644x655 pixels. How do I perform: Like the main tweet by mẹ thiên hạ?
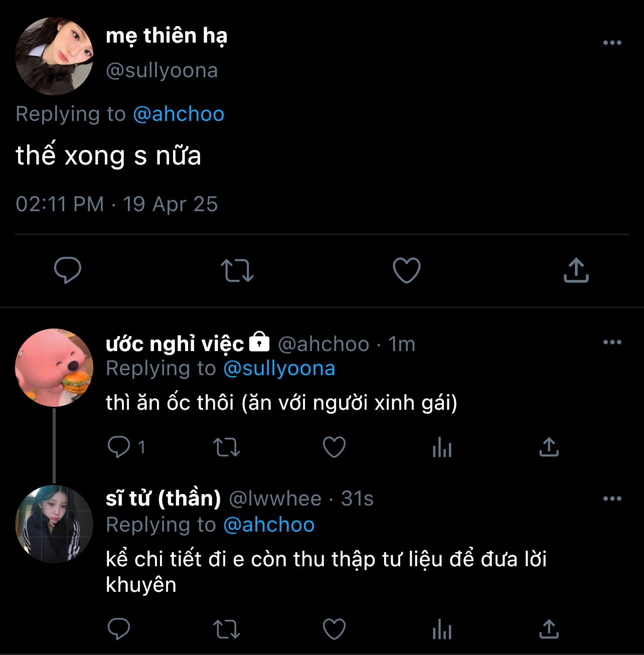[x=406, y=270]
